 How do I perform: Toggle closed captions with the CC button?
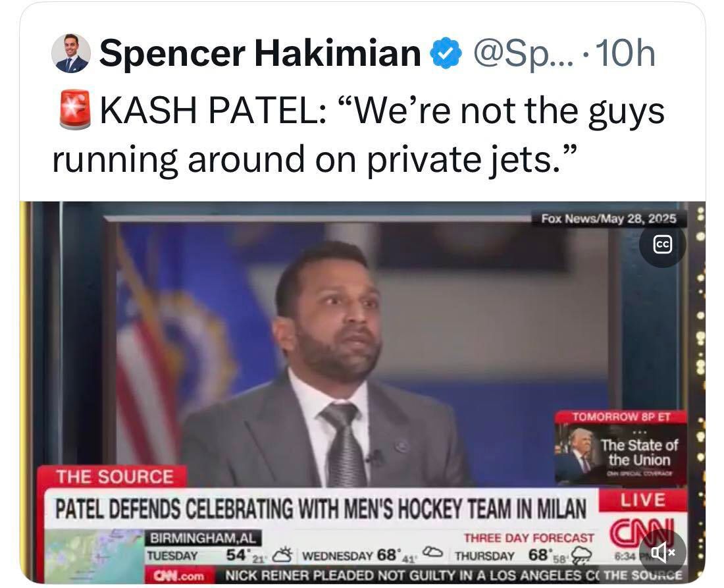click(662, 244)
